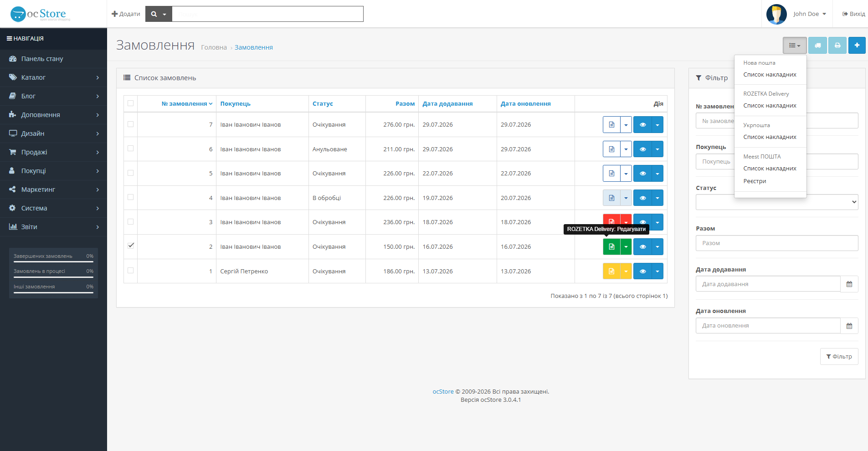Open the shipping list dropdown button
Viewport: 868px width, 451px height.
795,46
